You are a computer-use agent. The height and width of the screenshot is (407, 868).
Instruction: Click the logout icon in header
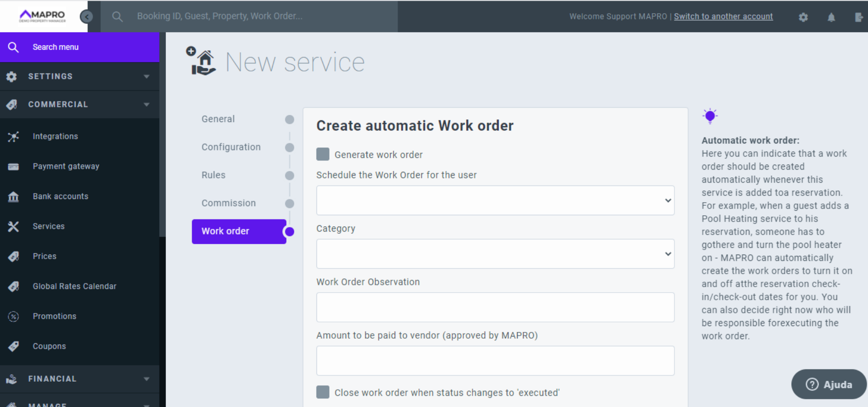[859, 17]
